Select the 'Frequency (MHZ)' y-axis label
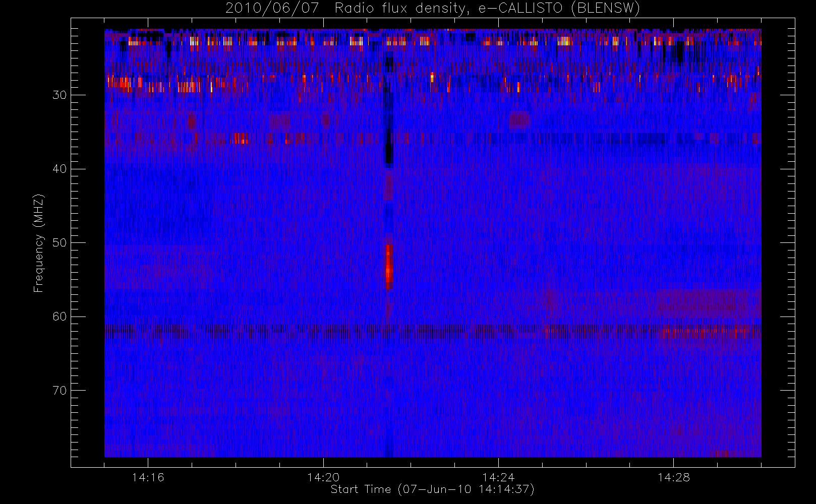The width and height of the screenshot is (816, 504). coord(39,243)
